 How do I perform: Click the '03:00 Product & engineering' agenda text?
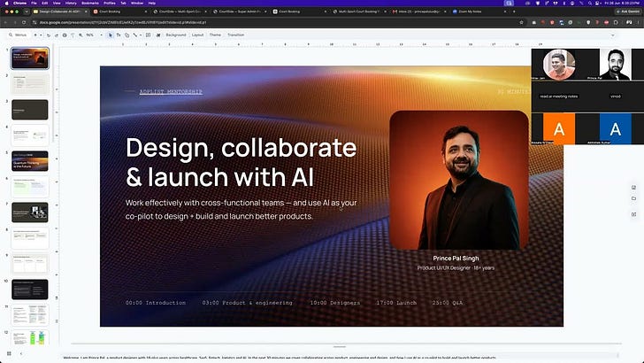tap(247, 303)
